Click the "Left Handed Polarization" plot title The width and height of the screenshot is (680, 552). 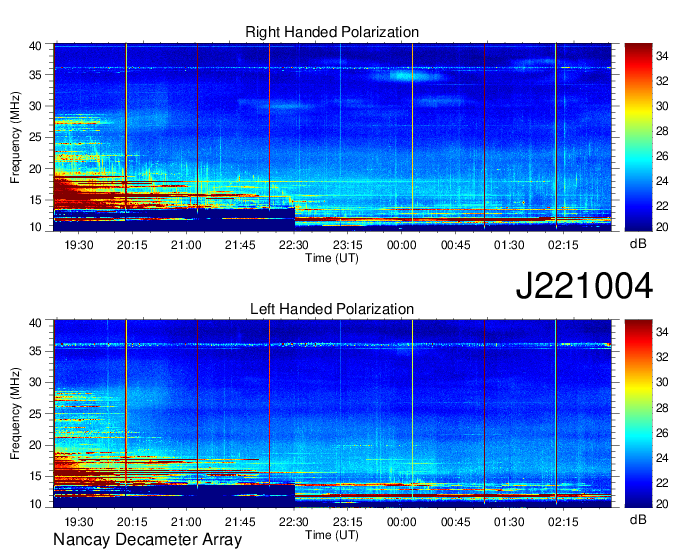pos(332,309)
